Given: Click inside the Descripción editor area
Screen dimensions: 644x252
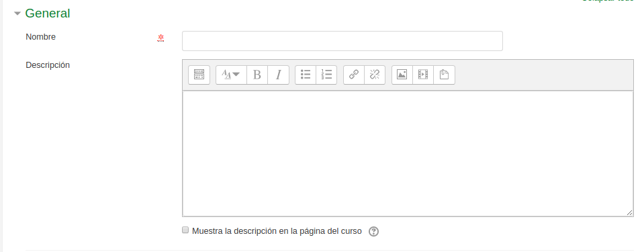Looking at the screenshot, I should 408,153.
